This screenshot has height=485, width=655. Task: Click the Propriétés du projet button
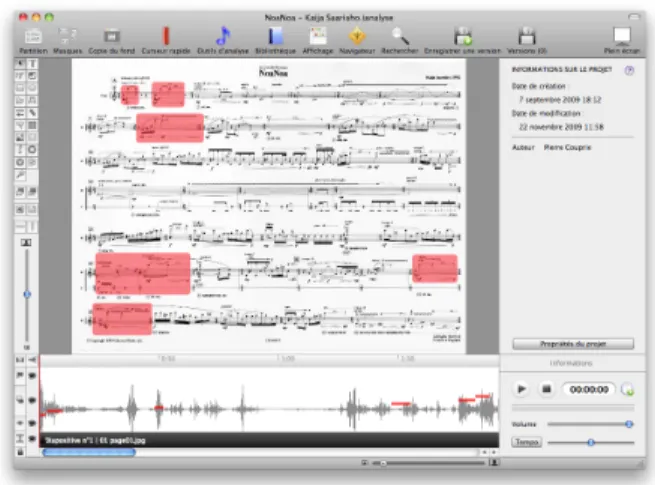573,344
